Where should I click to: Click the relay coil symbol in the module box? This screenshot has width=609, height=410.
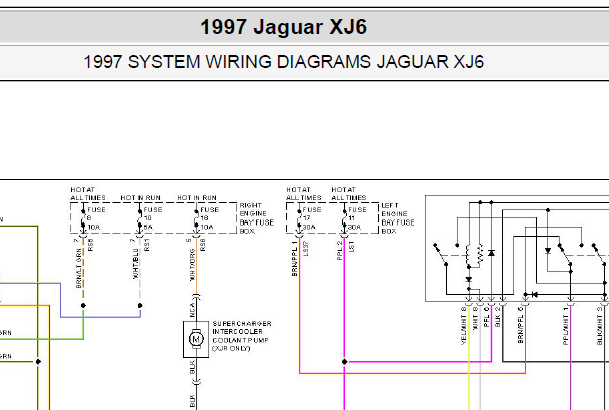click(x=469, y=255)
